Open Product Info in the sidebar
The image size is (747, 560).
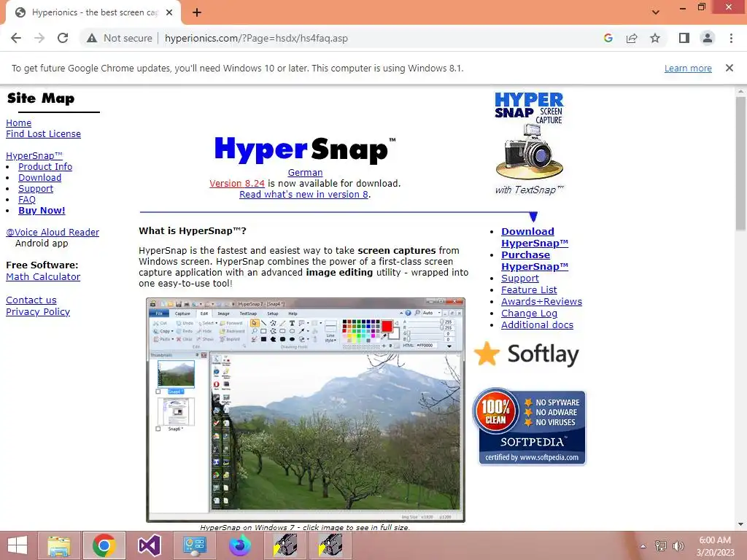point(45,167)
